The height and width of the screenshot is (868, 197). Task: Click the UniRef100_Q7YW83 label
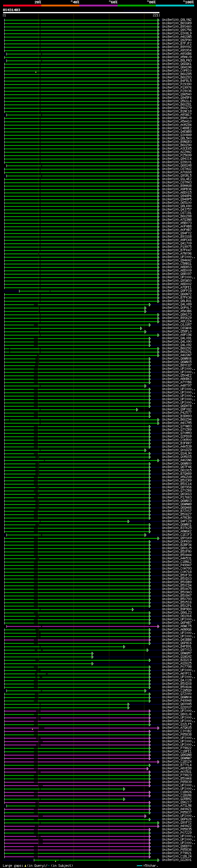(177, 426)
